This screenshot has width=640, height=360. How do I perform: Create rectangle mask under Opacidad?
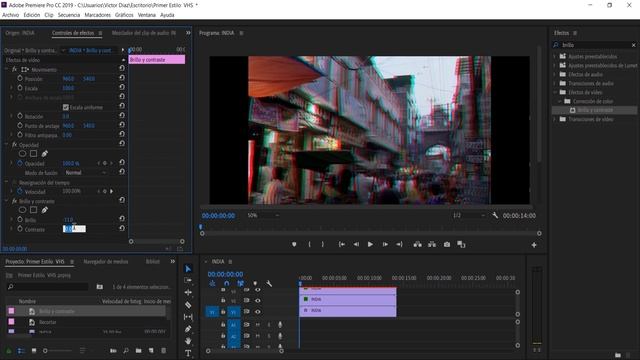(x=33, y=153)
